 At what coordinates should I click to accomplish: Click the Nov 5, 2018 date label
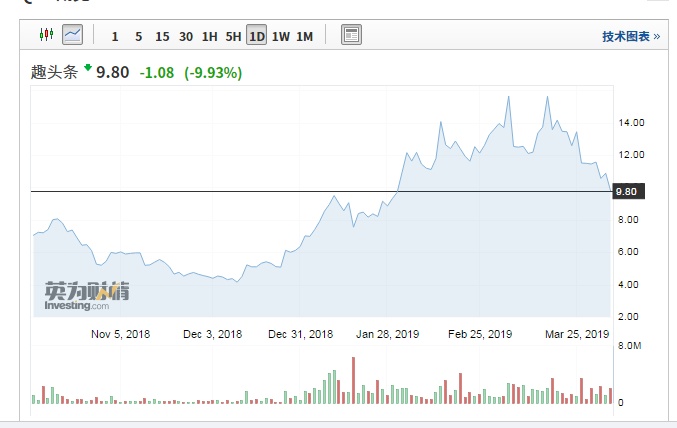[120, 334]
